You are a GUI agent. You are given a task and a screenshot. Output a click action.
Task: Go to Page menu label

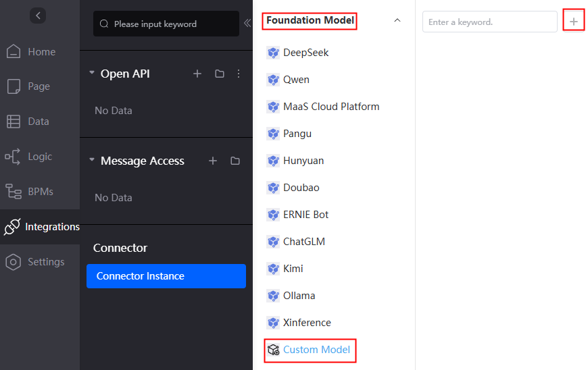point(39,86)
